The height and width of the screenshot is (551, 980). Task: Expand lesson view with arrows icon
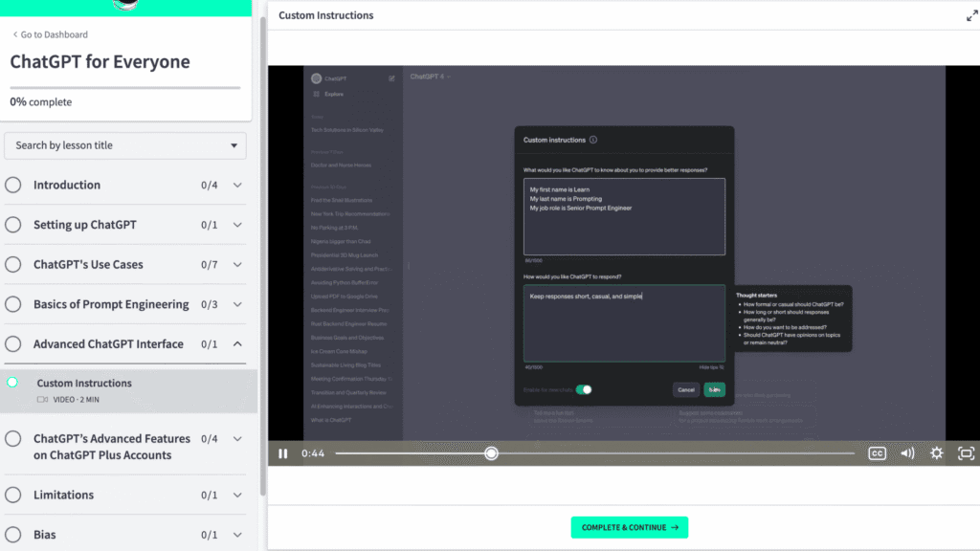tap(972, 15)
